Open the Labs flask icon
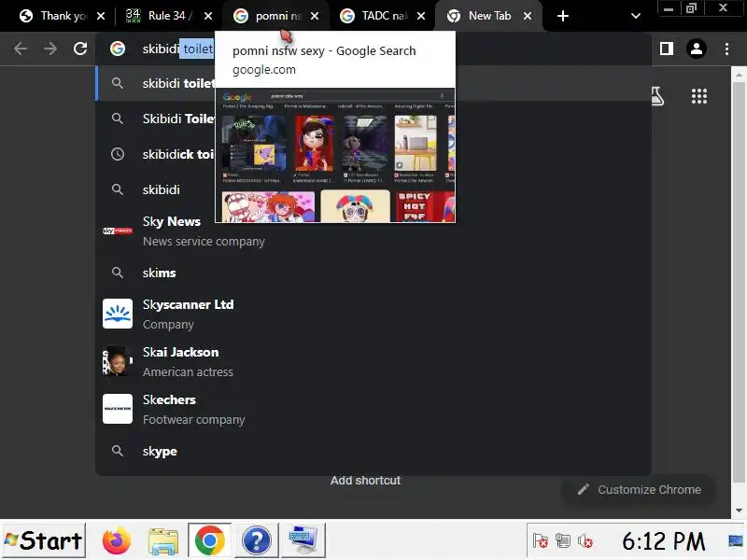 pos(657,96)
